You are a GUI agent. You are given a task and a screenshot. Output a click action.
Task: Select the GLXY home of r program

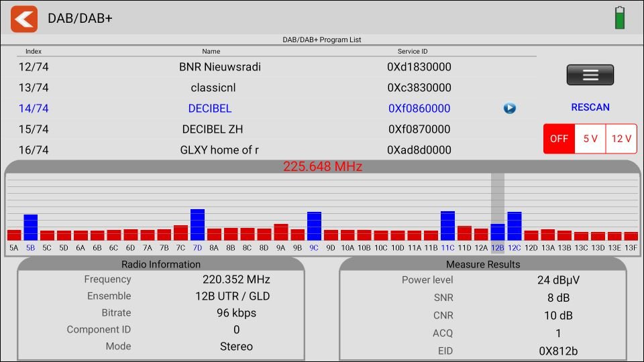(x=219, y=150)
